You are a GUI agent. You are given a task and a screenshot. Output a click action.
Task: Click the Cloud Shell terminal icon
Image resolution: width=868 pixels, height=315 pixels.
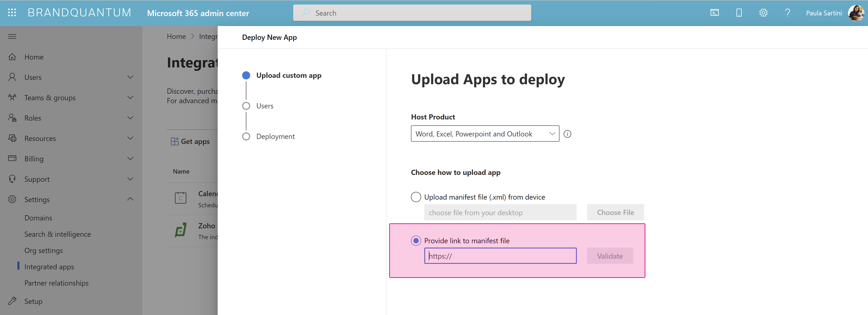(714, 13)
